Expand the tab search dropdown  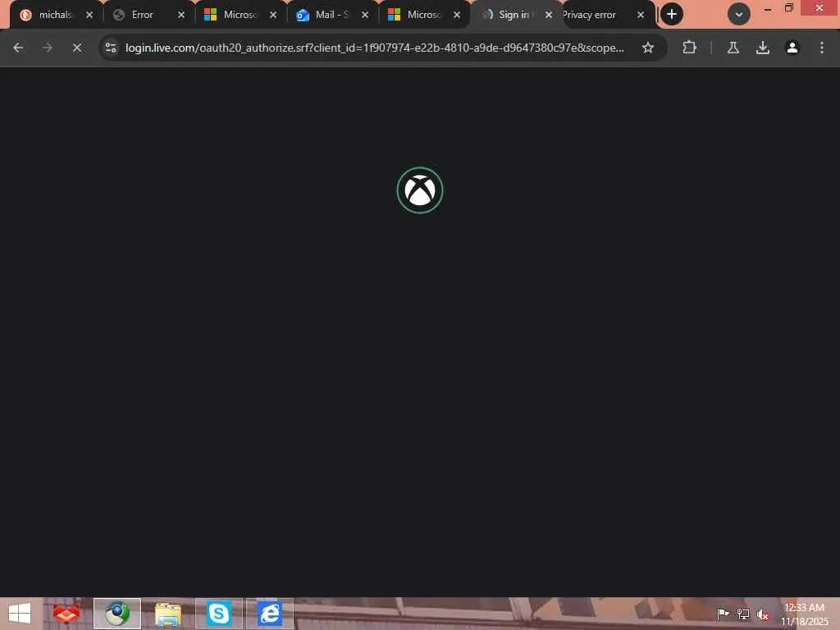pyautogui.click(x=738, y=15)
